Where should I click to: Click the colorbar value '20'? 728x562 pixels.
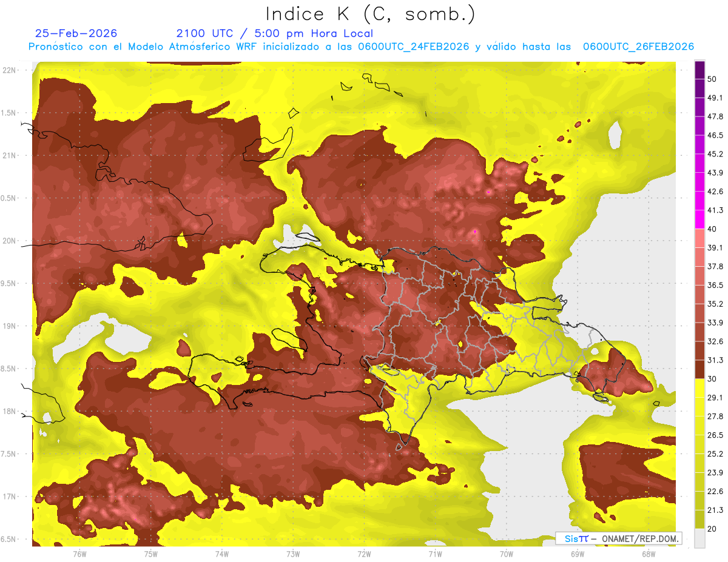712,529
